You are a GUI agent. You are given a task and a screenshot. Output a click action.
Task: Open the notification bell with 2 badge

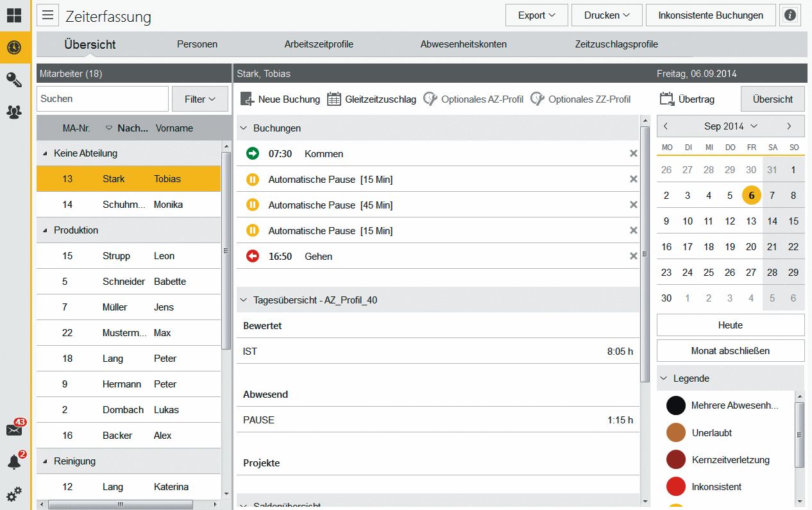[15, 461]
